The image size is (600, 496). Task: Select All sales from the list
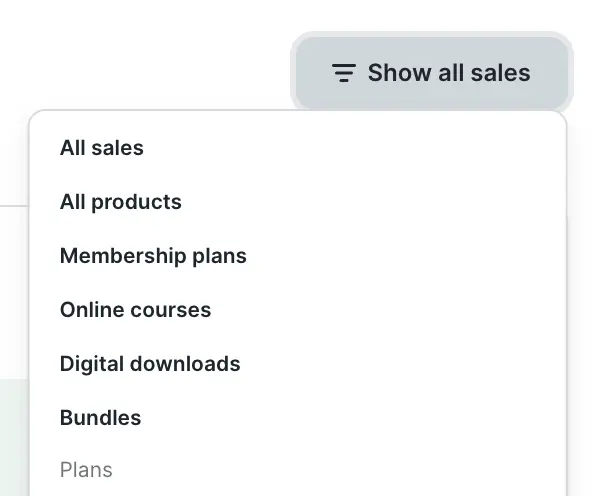coord(102,148)
